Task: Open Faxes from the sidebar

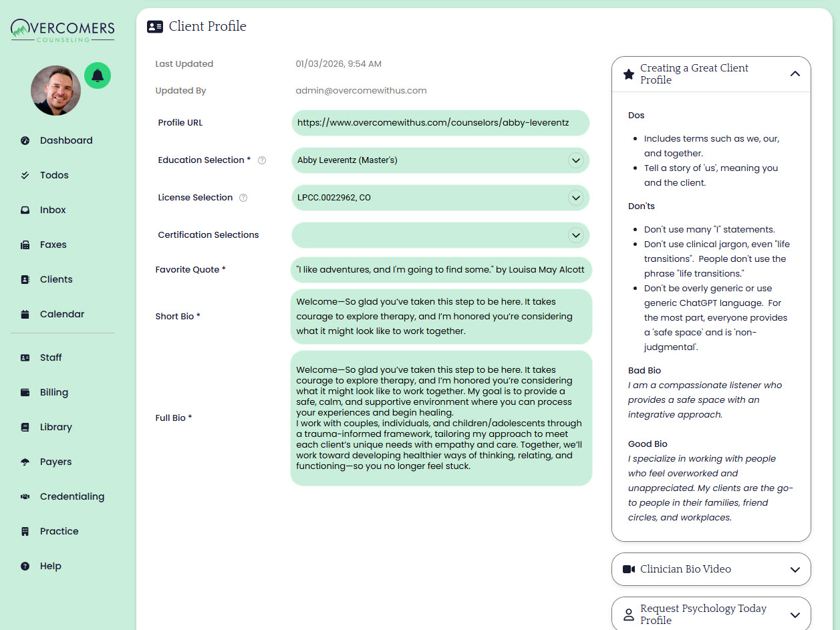Action: pyautogui.click(x=53, y=245)
